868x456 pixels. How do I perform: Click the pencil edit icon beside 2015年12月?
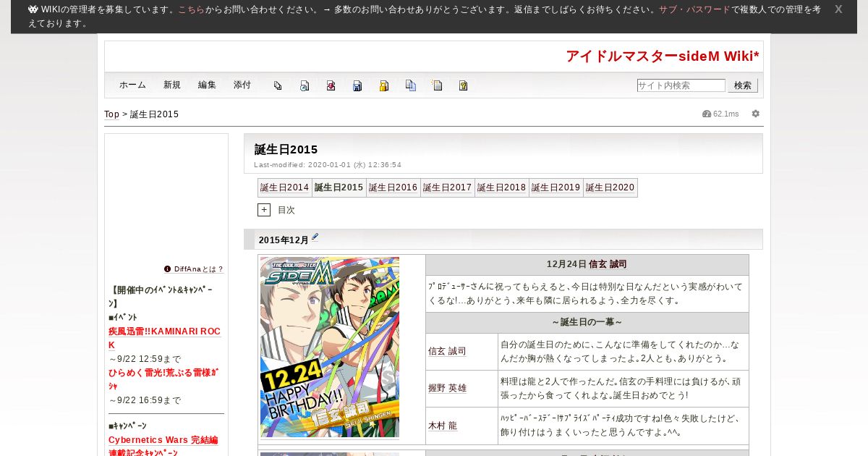[315, 237]
